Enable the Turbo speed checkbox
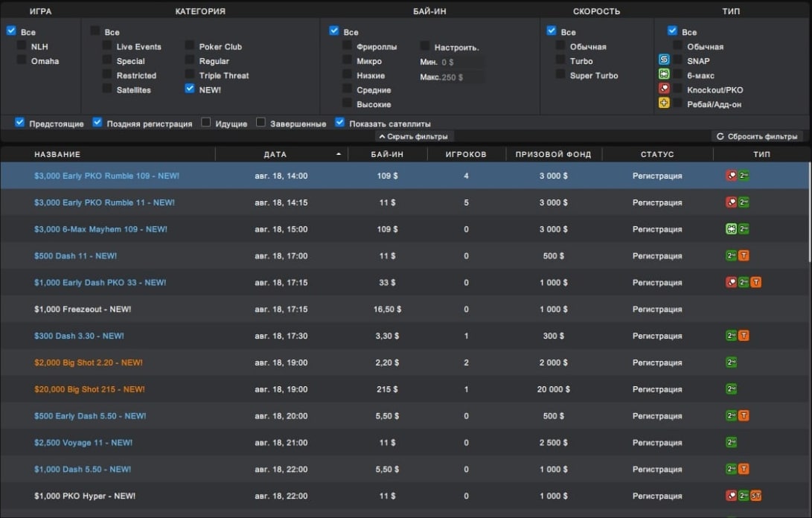 pyautogui.click(x=560, y=60)
